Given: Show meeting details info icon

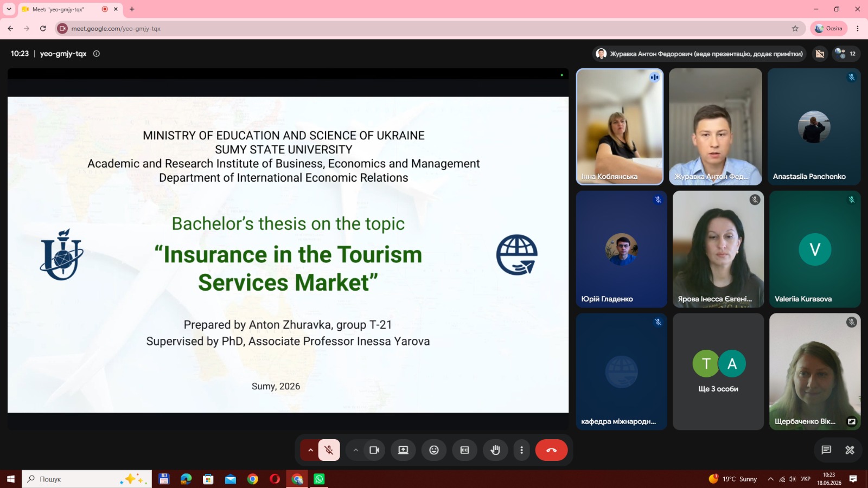Looking at the screenshot, I should pyautogui.click(x=97, y=54).
